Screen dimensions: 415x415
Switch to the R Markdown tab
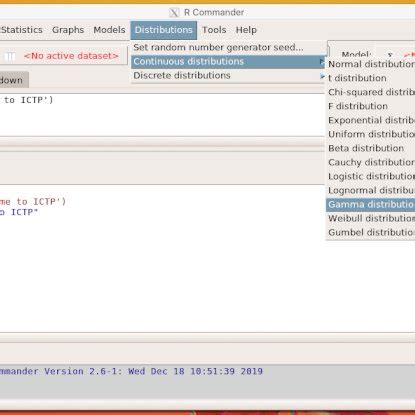point(13,80)
